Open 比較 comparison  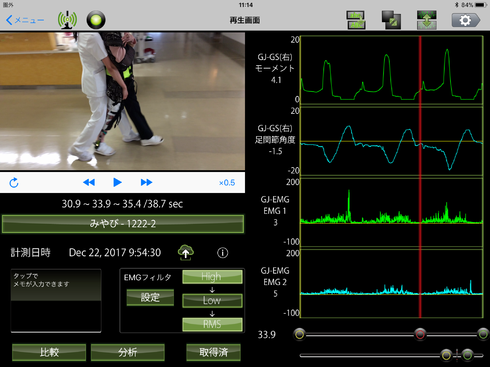click(x=49, y=352)
